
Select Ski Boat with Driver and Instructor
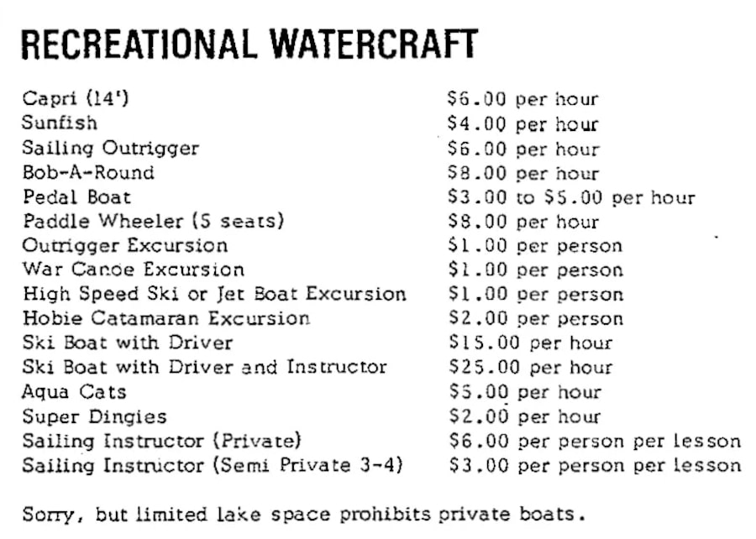(205, 368)
